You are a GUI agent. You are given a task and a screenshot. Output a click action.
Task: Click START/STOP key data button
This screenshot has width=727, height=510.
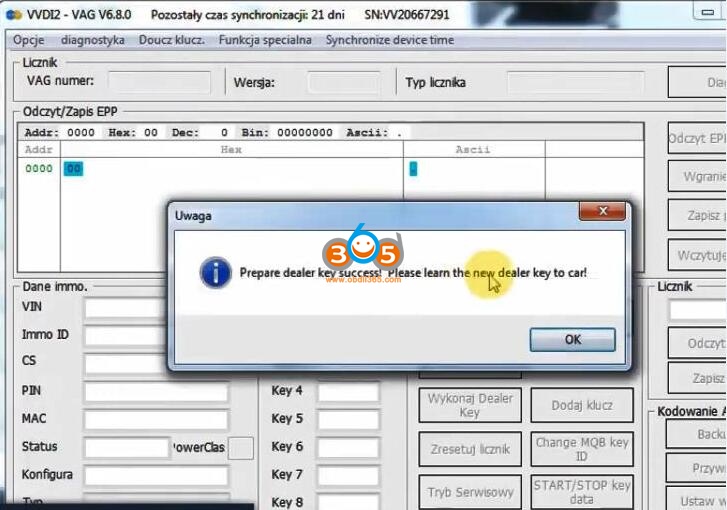click(x=582, y=491)
